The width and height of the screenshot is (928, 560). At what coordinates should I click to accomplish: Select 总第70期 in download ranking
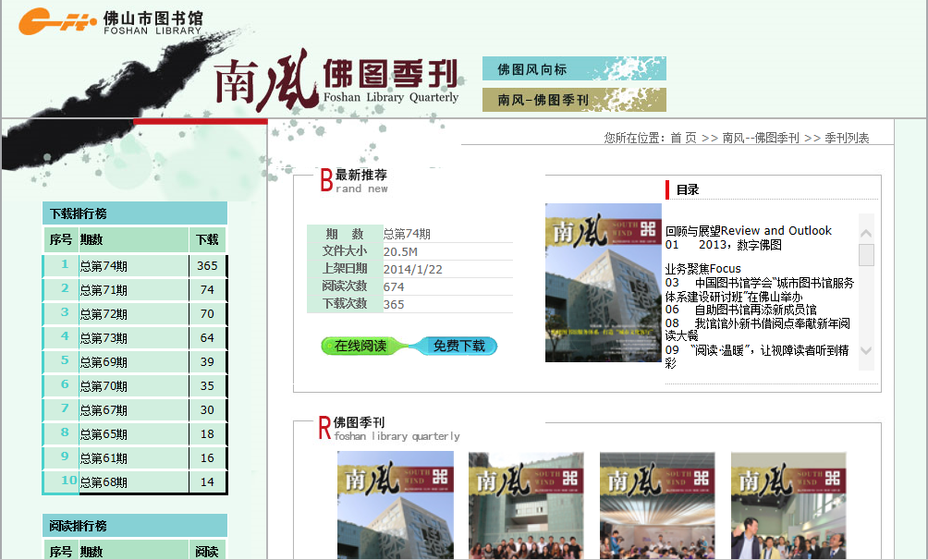click(x=104, y=386)
